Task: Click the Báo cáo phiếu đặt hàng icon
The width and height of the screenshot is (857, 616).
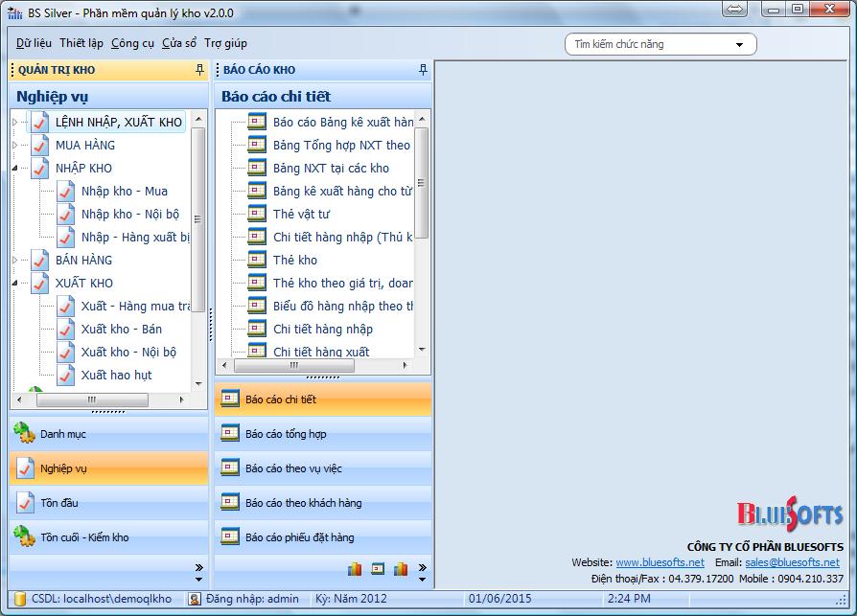Action: coord(230,537)
